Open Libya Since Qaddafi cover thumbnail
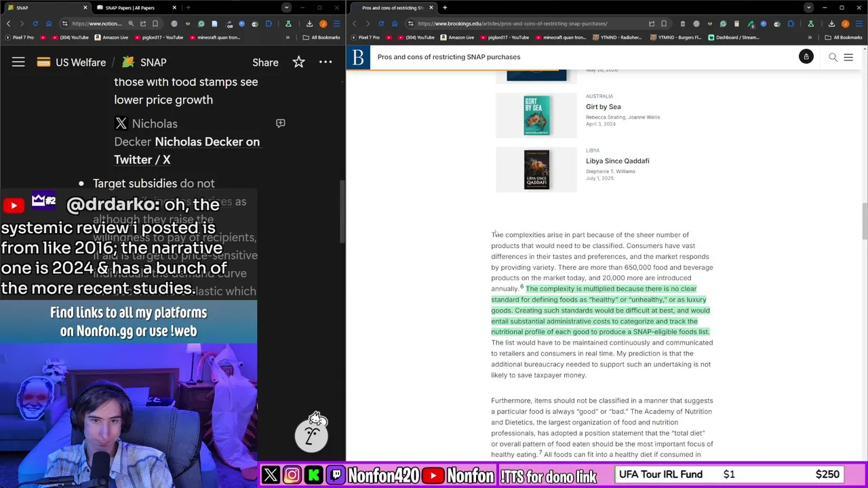868x488 pixels. coord(536,169)
